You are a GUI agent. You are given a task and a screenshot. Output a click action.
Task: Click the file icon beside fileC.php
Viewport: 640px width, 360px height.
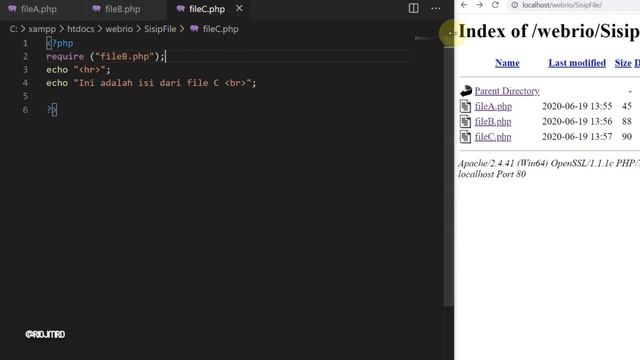465,137
